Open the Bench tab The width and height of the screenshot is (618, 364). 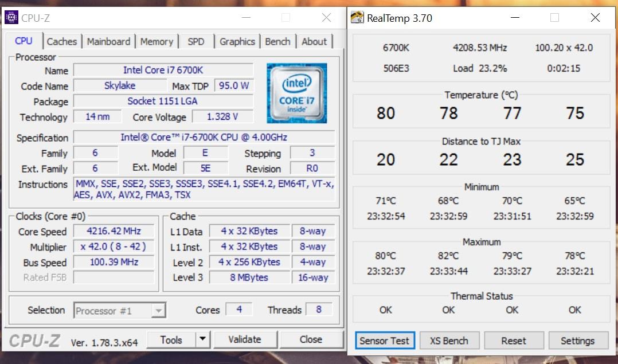[x=277, y=41]
